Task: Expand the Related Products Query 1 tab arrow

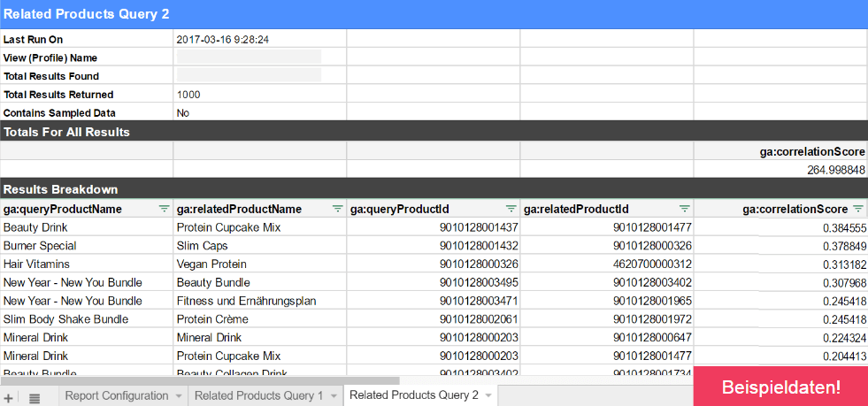Action: [334, 396]
